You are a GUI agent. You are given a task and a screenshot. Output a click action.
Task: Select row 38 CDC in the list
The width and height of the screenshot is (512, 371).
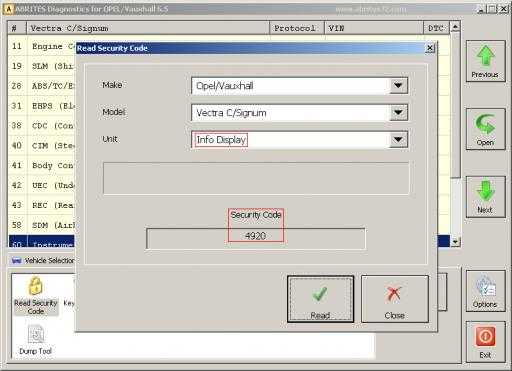point(42,126)
